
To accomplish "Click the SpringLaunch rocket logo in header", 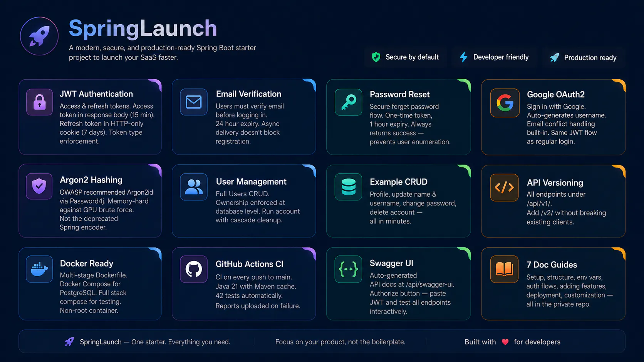I will click(x=39, y=36).
